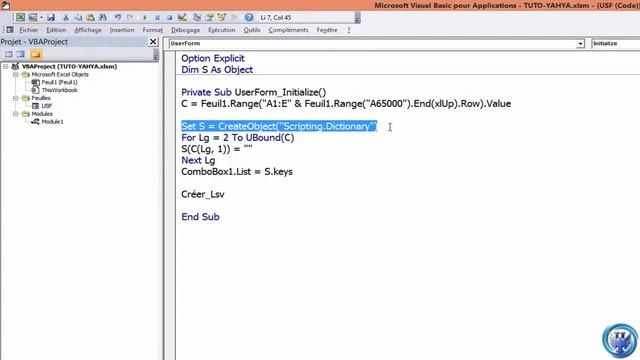This screenshot has width=640, height=360.
Task: Click code margin indicator bar beside Next Lg
Action: 171,160
